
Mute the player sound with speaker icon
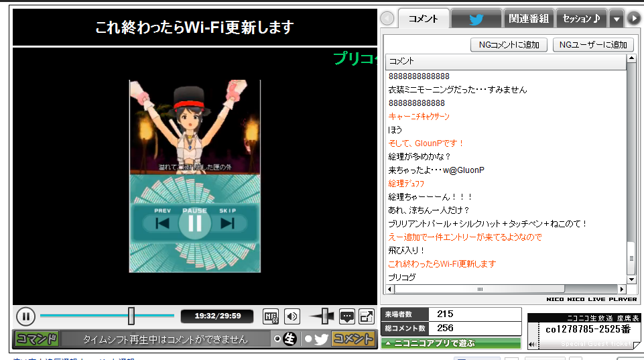pos(292,316)
